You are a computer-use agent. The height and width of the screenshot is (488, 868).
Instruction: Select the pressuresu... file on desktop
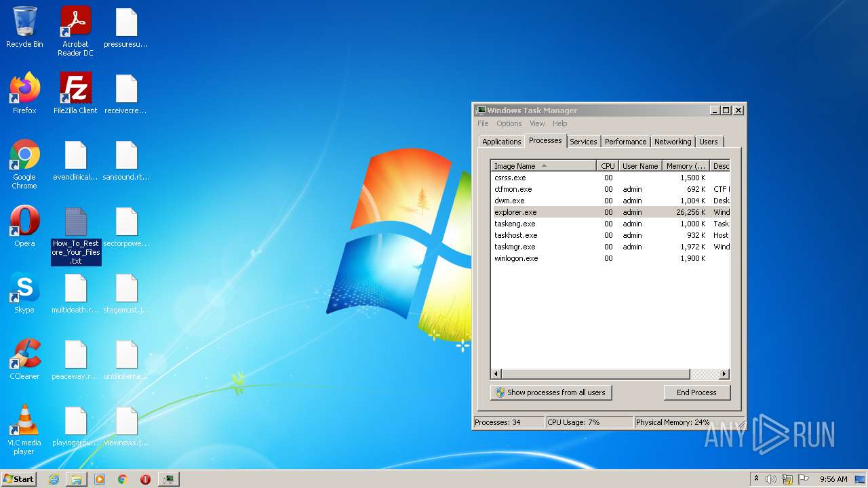(x=126, y=28)
